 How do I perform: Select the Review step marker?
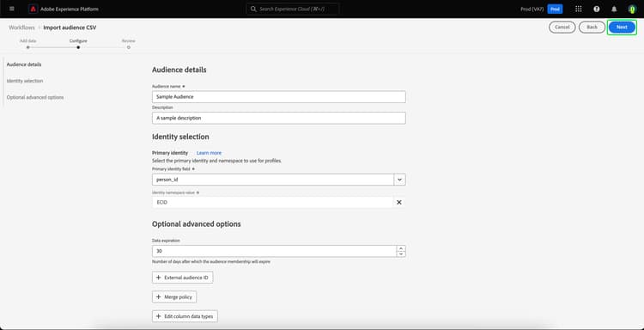pos(129,47)
